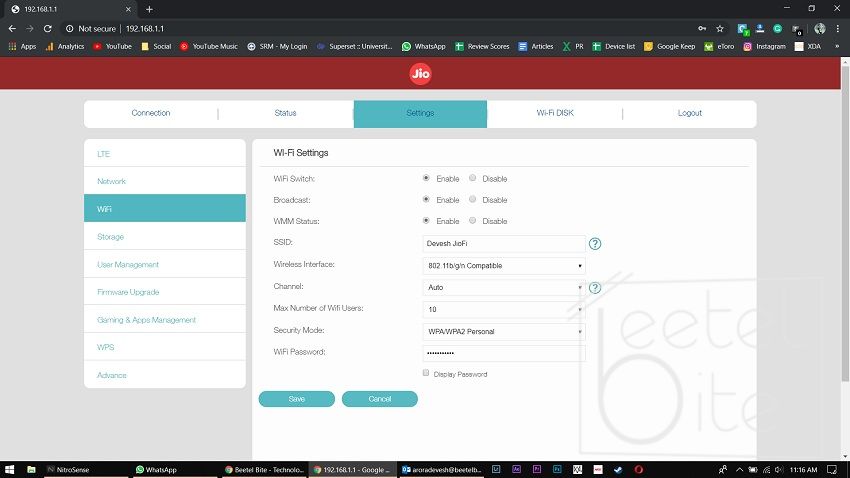This screenshot has width=850, height=478.
Task: Open the Network settings section
Action: coord(165,181)
